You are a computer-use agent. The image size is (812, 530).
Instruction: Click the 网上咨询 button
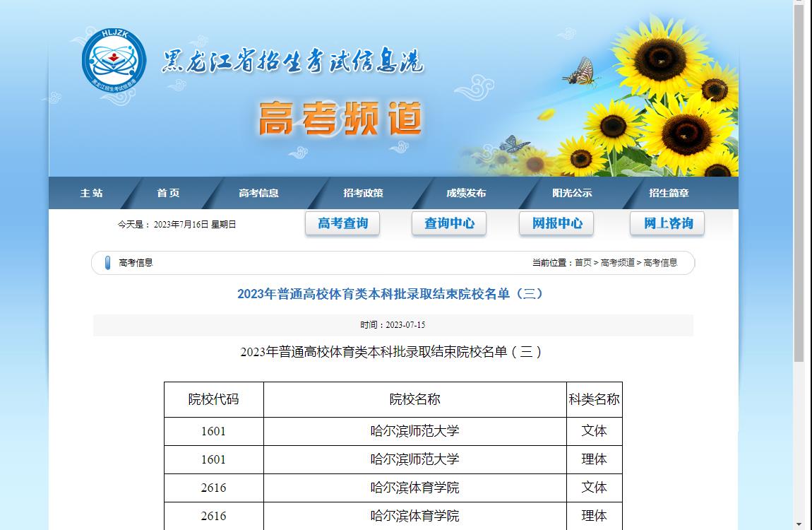(x=667, y=223)
